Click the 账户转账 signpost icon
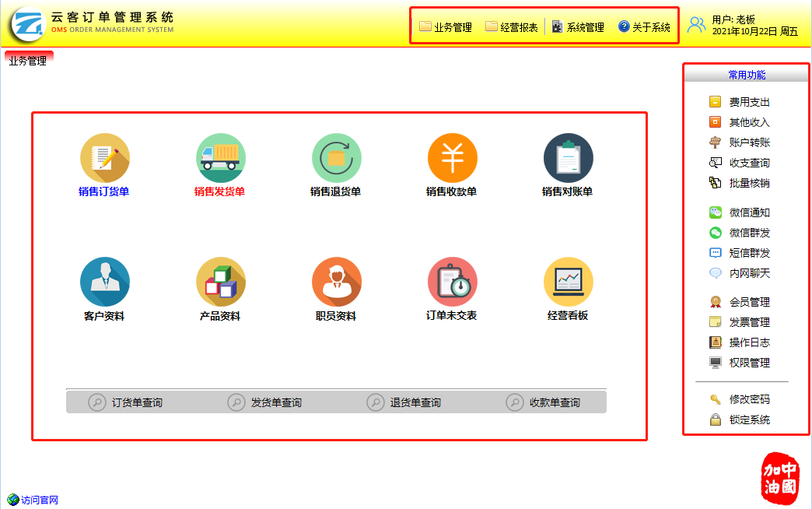The height and width of the screenshot is (509, 812). (715, 142)
